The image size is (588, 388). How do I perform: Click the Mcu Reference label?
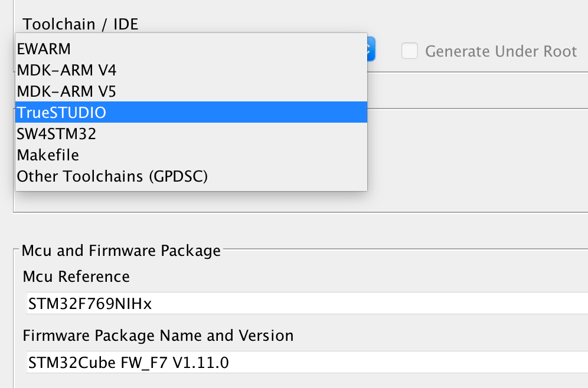76,277
